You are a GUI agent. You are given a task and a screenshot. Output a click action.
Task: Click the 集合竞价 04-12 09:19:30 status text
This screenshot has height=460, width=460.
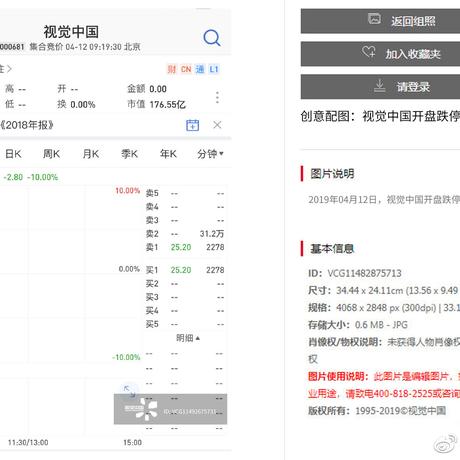point(85,47)
